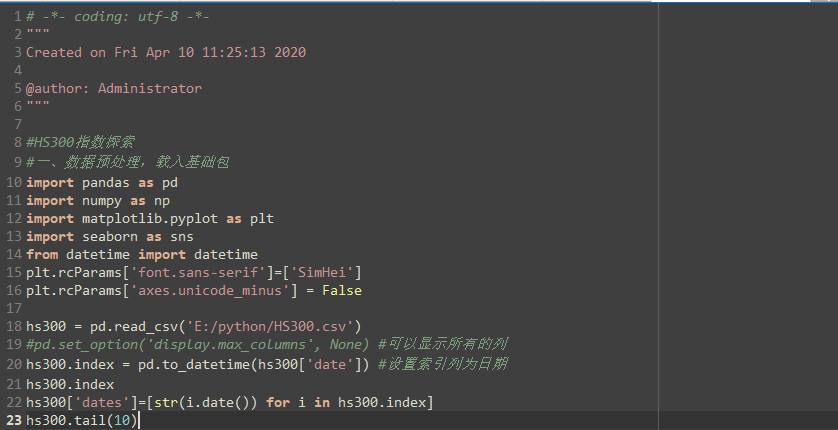
Task: Click 'hs300.index' on line 21
Action: (69, 383)
